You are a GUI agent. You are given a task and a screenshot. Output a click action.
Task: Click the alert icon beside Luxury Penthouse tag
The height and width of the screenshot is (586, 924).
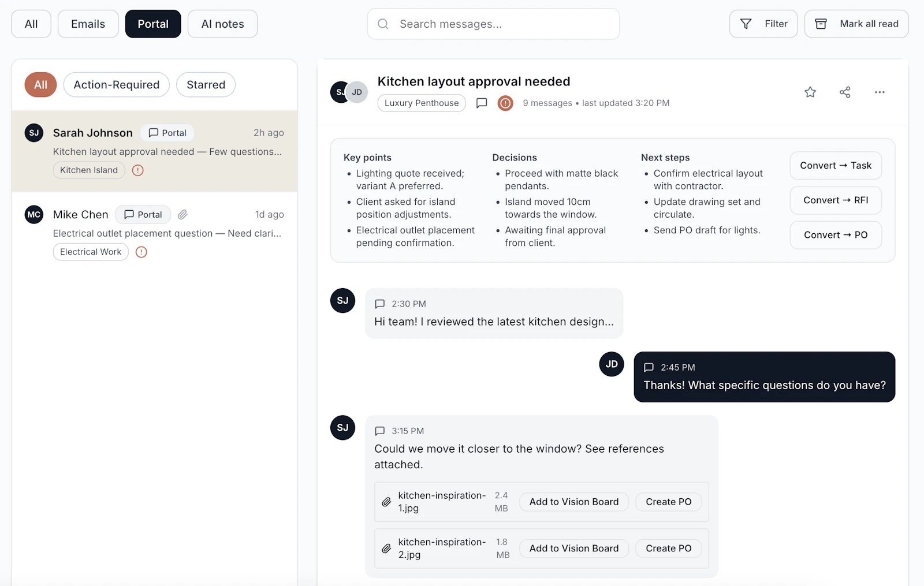point(505,103)
